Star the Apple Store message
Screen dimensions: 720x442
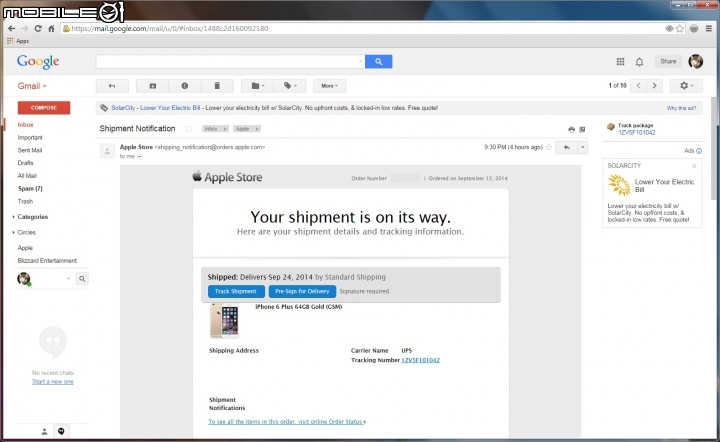tap(549, 147)
